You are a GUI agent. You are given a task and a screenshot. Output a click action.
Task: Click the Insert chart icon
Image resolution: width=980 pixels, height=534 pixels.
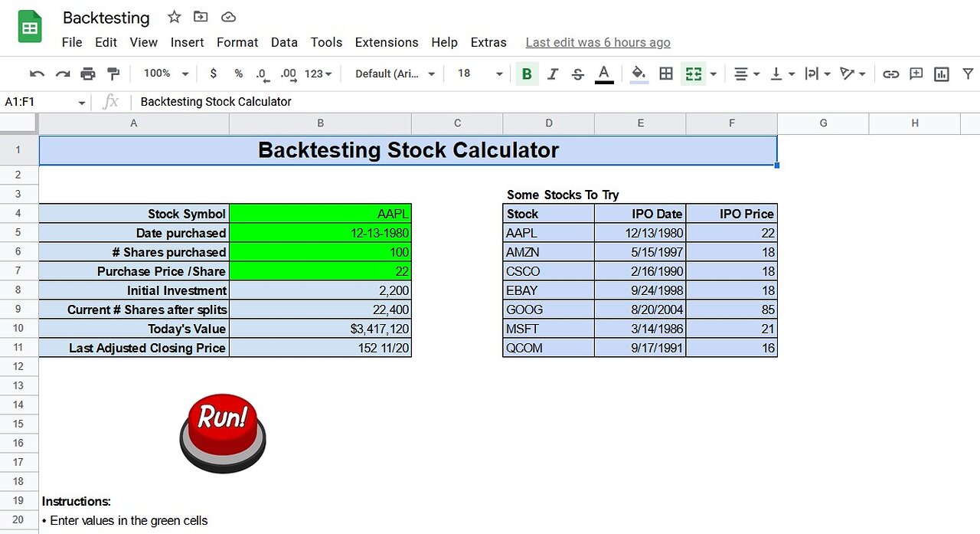(942, 74)
